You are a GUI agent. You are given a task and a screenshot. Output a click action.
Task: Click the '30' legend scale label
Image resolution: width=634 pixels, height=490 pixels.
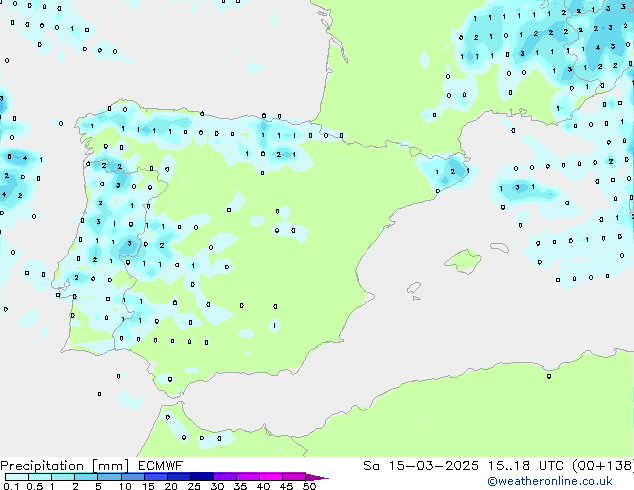[217, 486]
